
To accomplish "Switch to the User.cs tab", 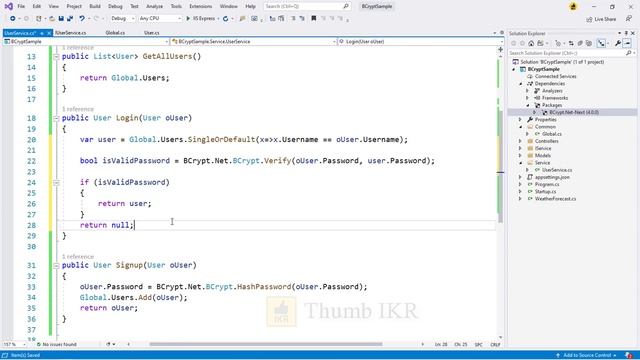I will [x=151, y=33].
